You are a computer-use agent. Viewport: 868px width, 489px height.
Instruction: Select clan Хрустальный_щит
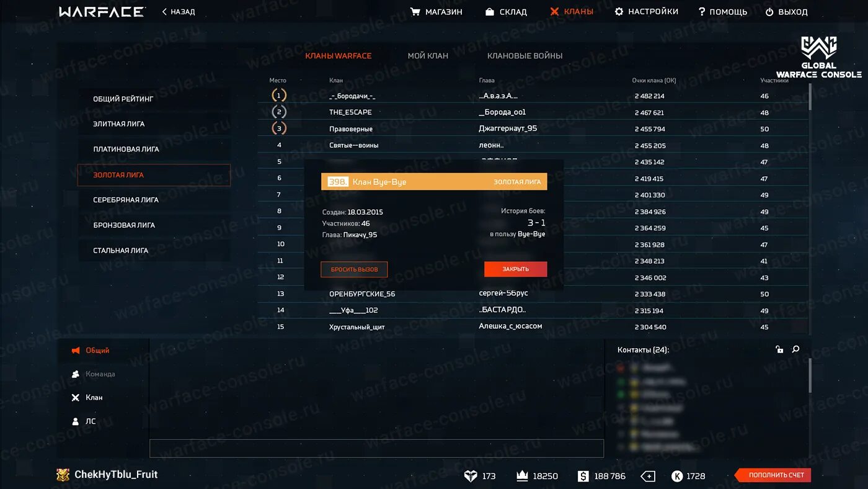tap(357, 327)
